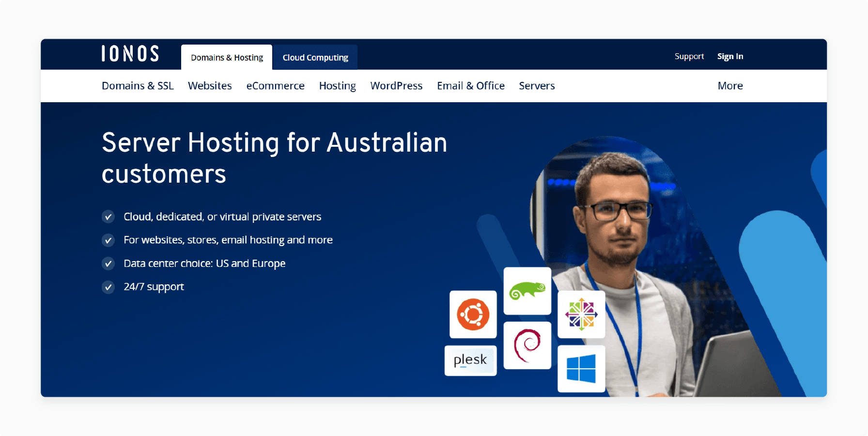Screen dimensions: 868x436
Task: Open the Support link
Action: click(x=689, y=56)
